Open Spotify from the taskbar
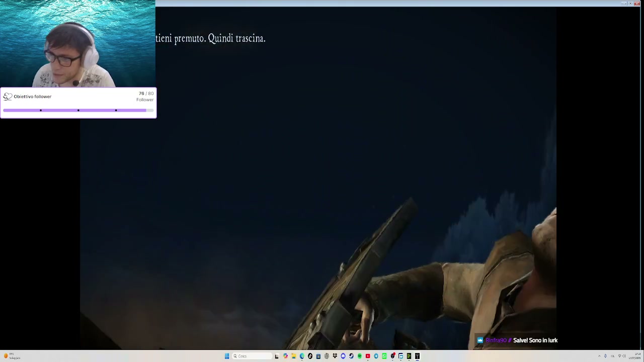The height and width of the screenshot is (362, 644). pyautogui.click(x=359, y=356)
